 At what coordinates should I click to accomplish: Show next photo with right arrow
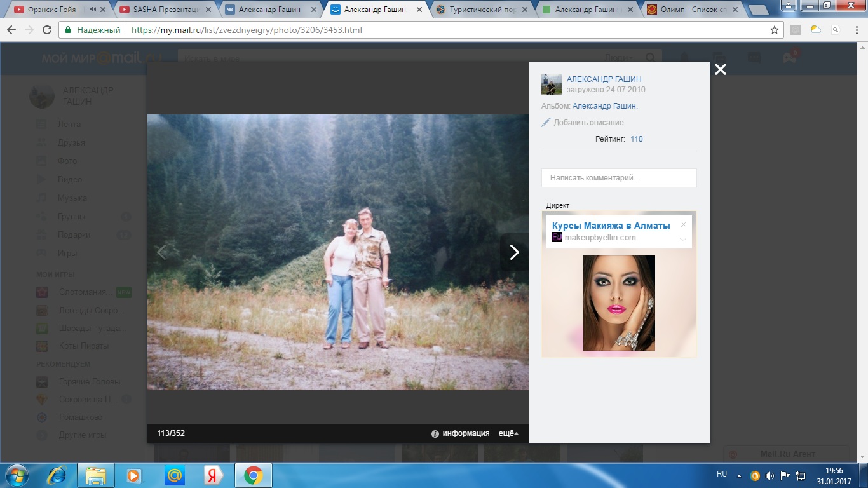click(514, 252)
